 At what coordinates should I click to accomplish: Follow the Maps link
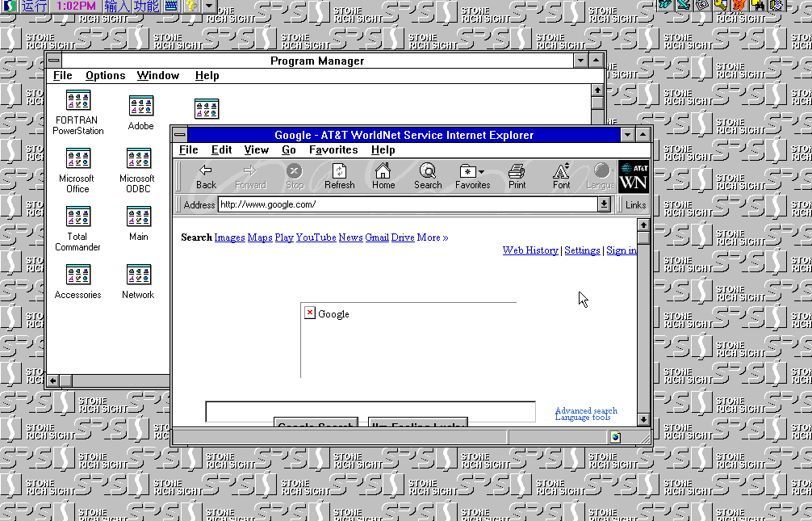point(260,237)
